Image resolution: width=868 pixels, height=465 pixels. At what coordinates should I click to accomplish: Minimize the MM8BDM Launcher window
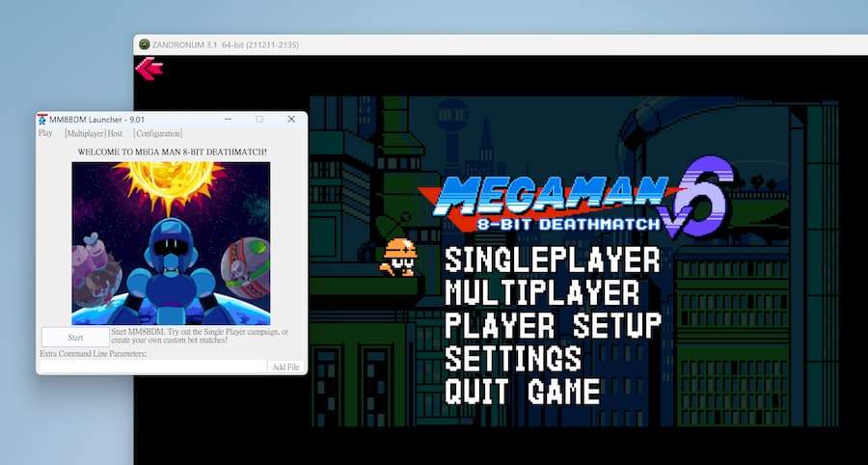tap(228, 119)
